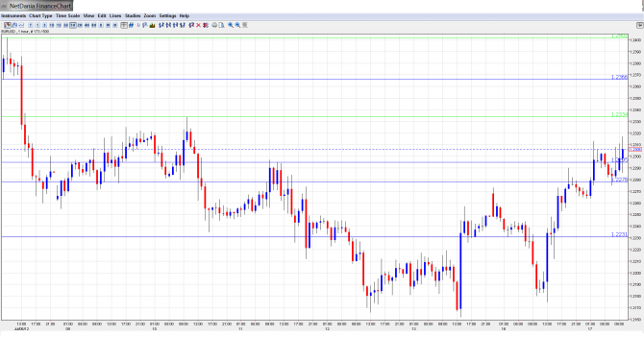Open the Zoom menu
Viewport: 644px width, 361px height.
tap(150, 15)
